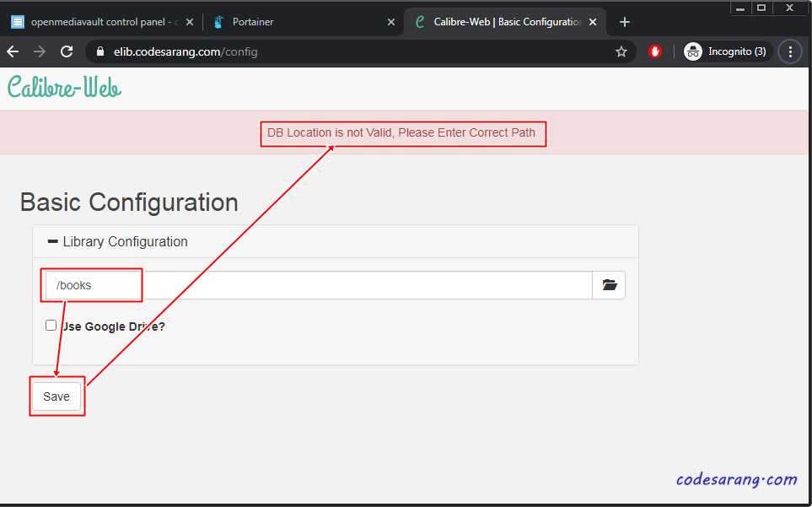Collapse the Library Configuration section
812x507 pixels.
(x=117, y=242)
